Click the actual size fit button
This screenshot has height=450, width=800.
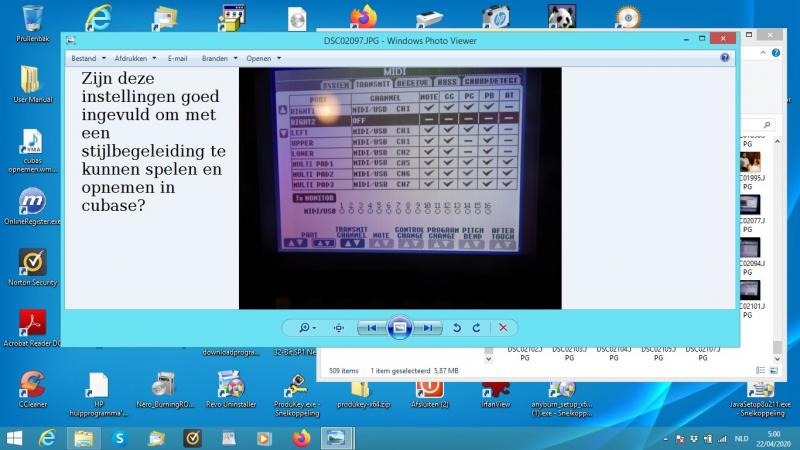click(339, 328)
